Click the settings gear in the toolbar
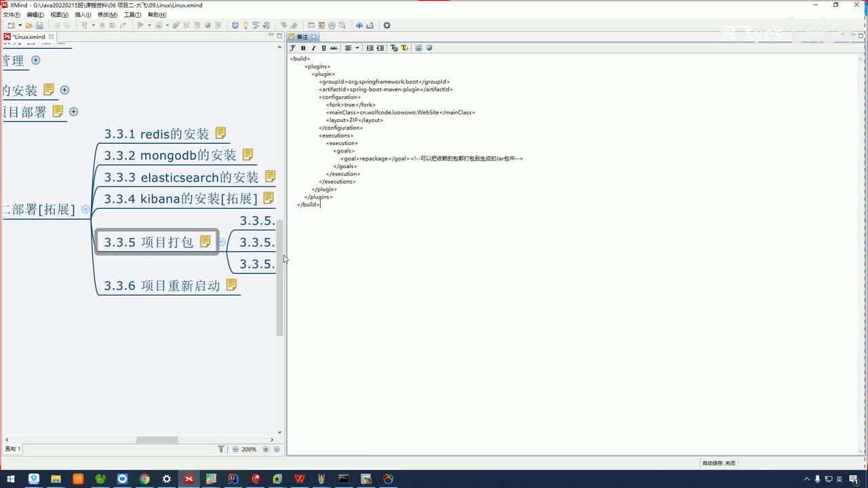 pos(387,26)
